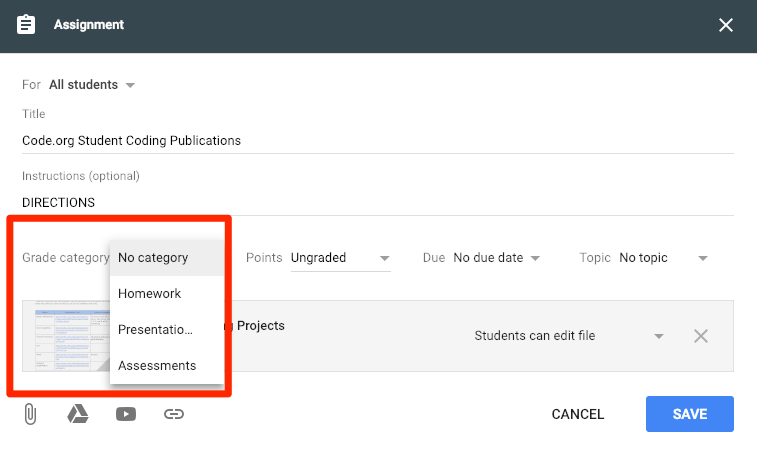Select Presentations grade category
The width and height of the screenshot is (757, 455).
pos(167,330)
